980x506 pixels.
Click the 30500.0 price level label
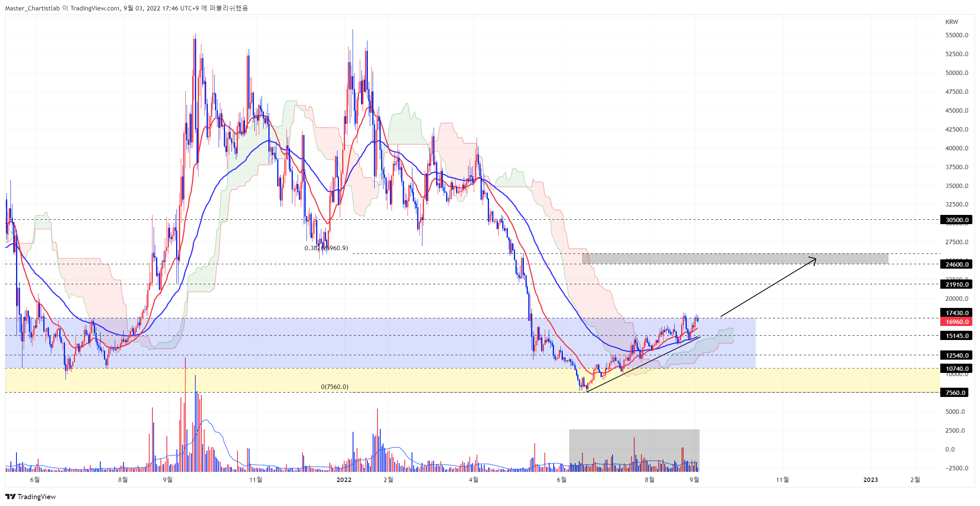pyautogui.click(x=957, y=220)
